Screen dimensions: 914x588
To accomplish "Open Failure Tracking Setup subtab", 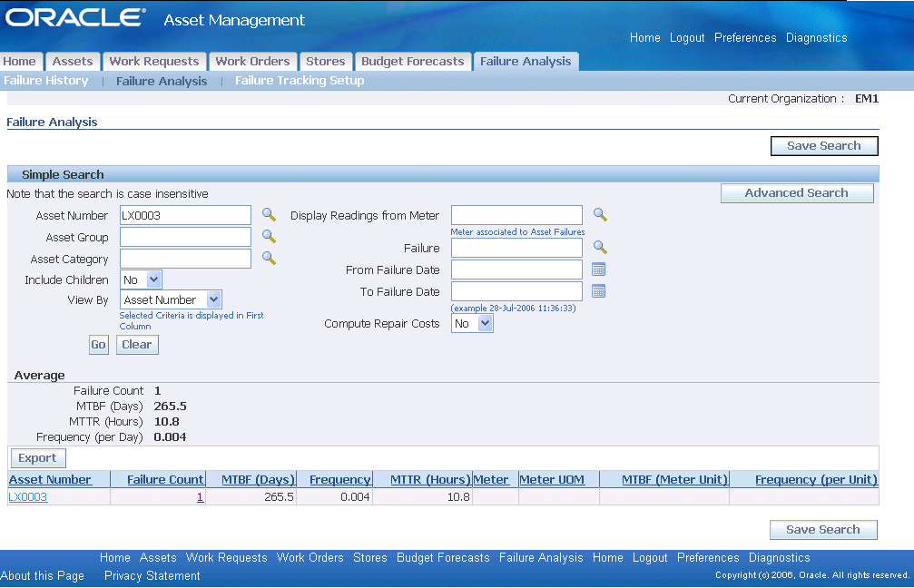I will pos(300,81).
